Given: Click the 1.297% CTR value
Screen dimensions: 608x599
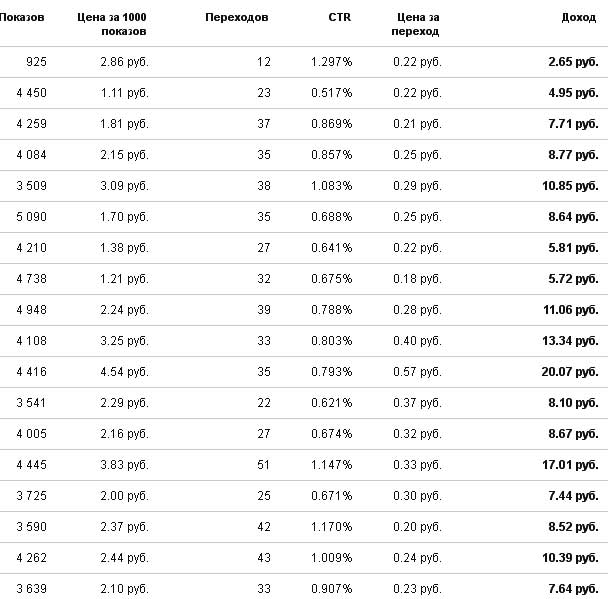Looking at the screenshot, I should point(331,62).
